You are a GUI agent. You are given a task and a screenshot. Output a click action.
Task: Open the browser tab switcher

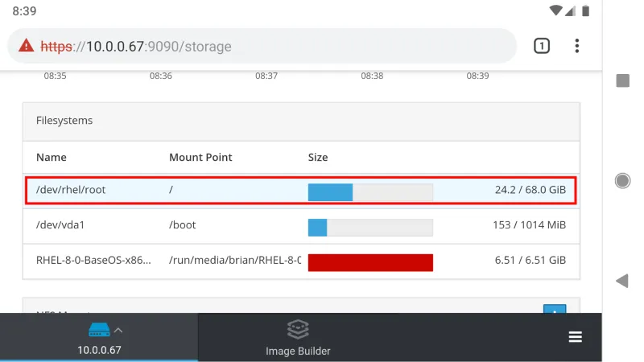pyautogui.click(x=542, y=46)
